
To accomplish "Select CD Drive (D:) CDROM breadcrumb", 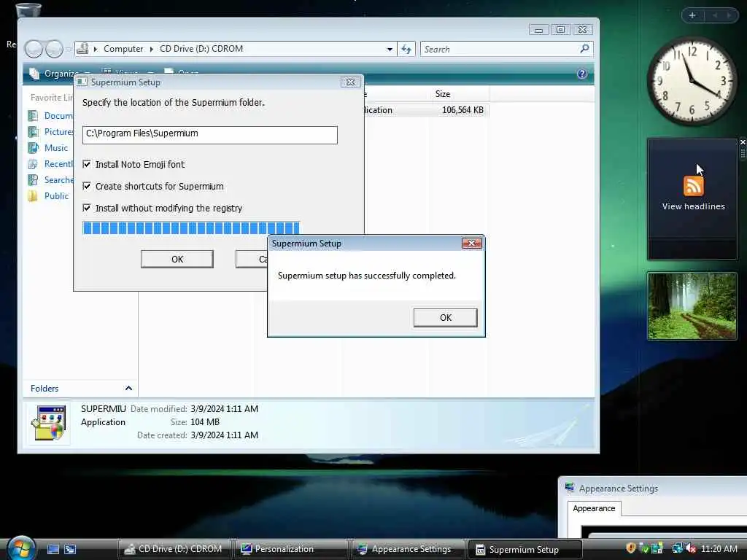I will [x=201, y=49].
